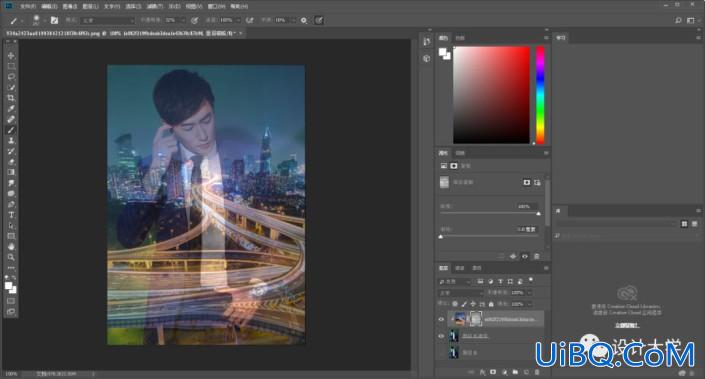Select the Zoom tool
The height and width of the screenshot is (379, 705).
pyautogui.click(x=11, y=257)
